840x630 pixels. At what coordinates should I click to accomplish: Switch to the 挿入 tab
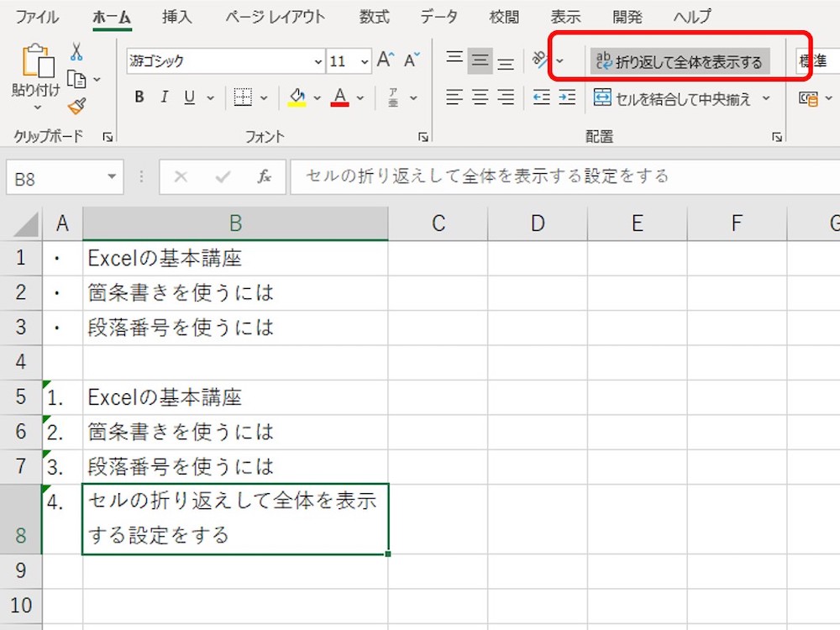pyautogui.click(x=176, y=17)
